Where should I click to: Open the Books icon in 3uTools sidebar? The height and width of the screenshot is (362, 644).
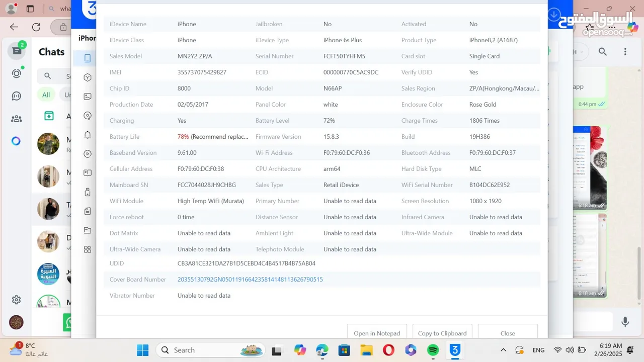pyautogui.click(x=88, y=173)
